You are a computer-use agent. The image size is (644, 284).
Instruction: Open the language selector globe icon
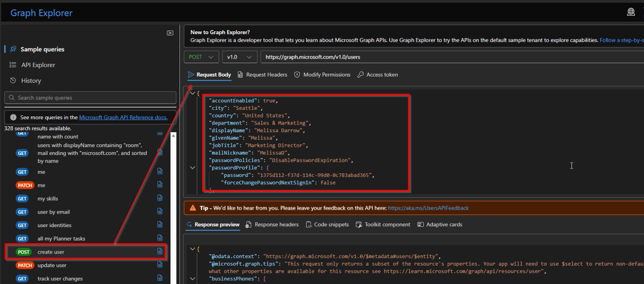[x=631, y=12]
